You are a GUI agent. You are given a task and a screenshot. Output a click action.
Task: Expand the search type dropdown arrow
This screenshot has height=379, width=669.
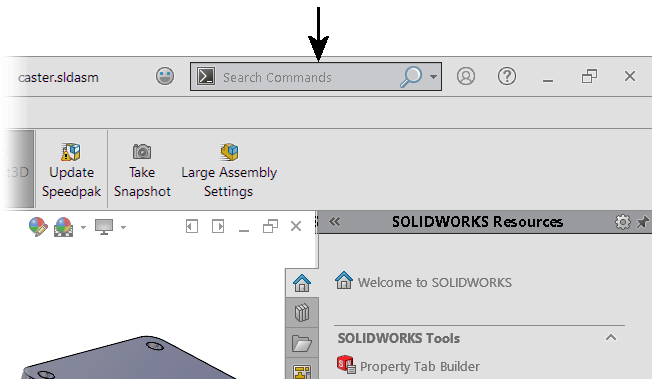click(x=433, y=77)
